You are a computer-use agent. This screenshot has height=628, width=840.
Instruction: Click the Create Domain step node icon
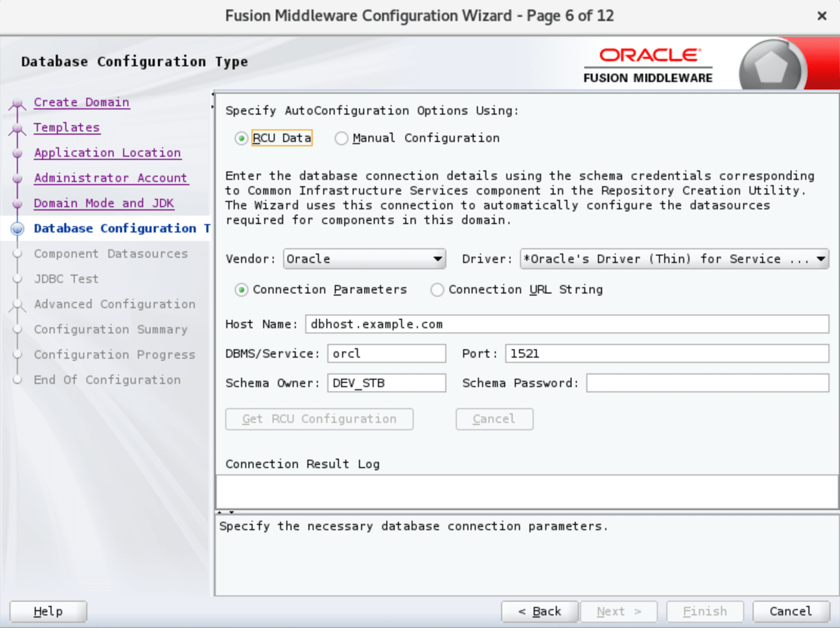tap(17, 103)
